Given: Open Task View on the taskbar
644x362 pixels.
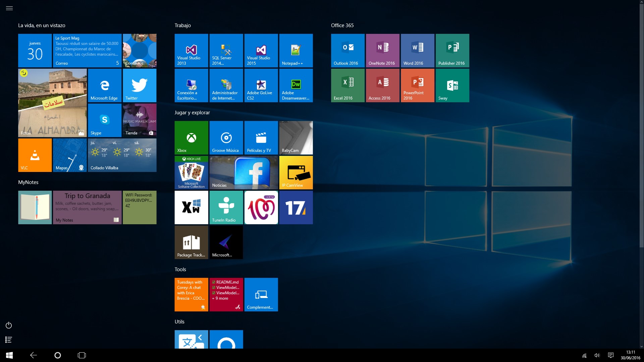Looking at the screenshot, I should point(82,355).
